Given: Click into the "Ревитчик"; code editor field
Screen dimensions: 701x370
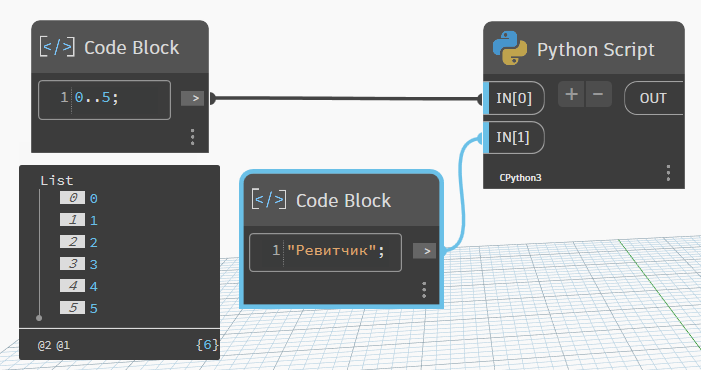Looking at the screenshot, I should point(325,252).
